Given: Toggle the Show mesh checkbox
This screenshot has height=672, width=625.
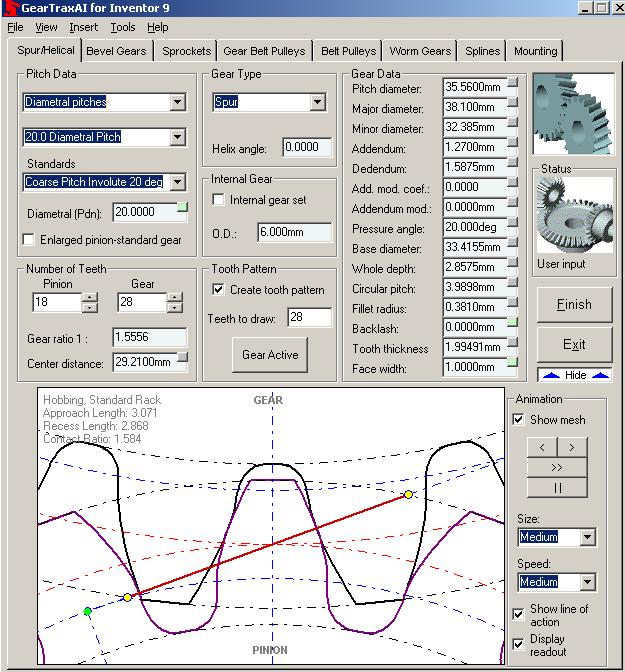Looking at the screenshot, I should coord(518,419).
